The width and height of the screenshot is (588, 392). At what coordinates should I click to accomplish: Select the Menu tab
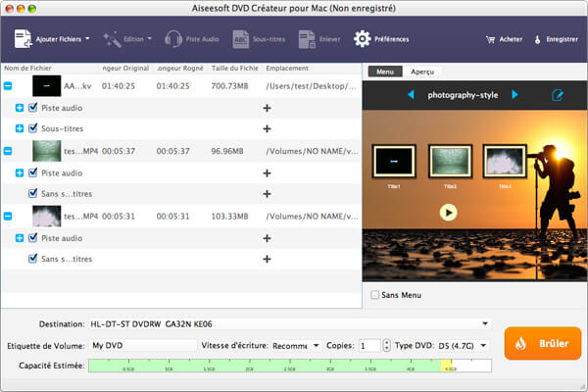pyautogui.click(x=385, y=72)
